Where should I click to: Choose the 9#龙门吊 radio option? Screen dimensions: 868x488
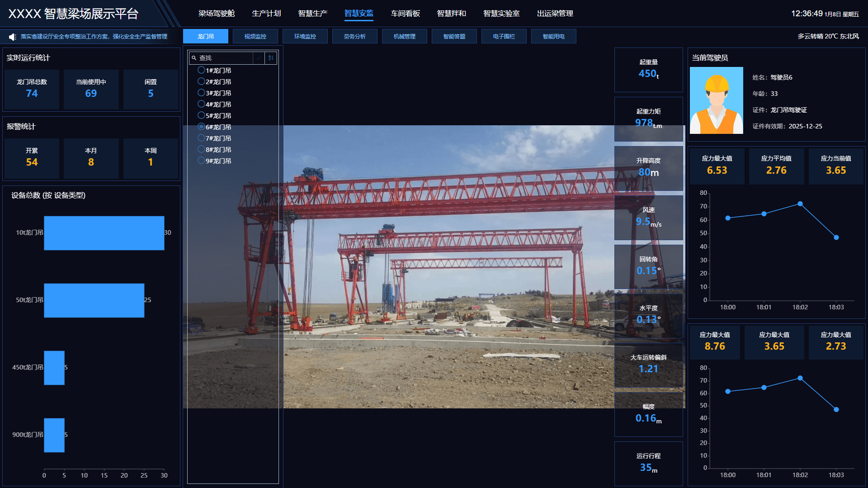(x=201, y=161)
